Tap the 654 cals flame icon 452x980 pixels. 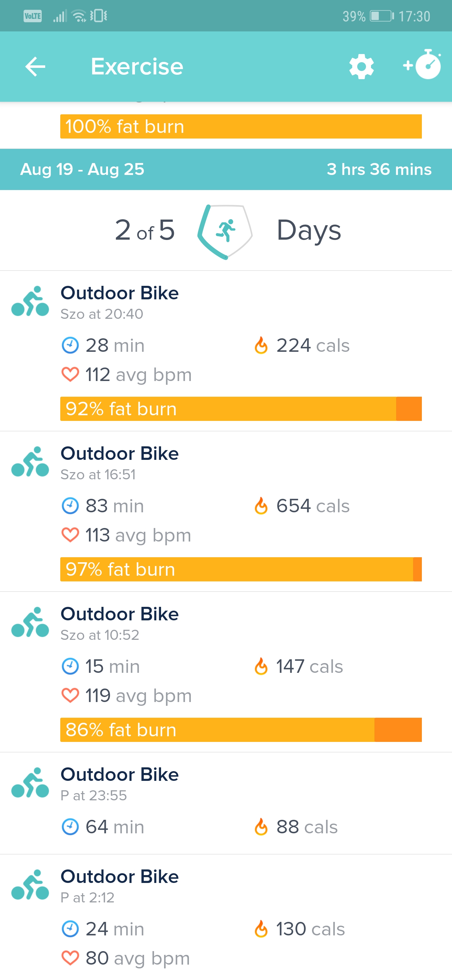(x=261, y=506)
